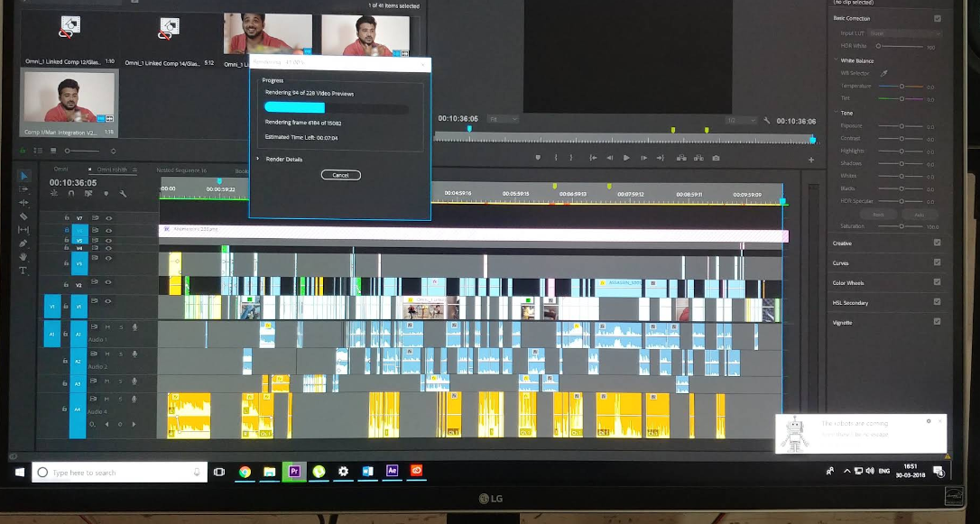Step back one frame in Program Monitor

[x=609, y=158]
